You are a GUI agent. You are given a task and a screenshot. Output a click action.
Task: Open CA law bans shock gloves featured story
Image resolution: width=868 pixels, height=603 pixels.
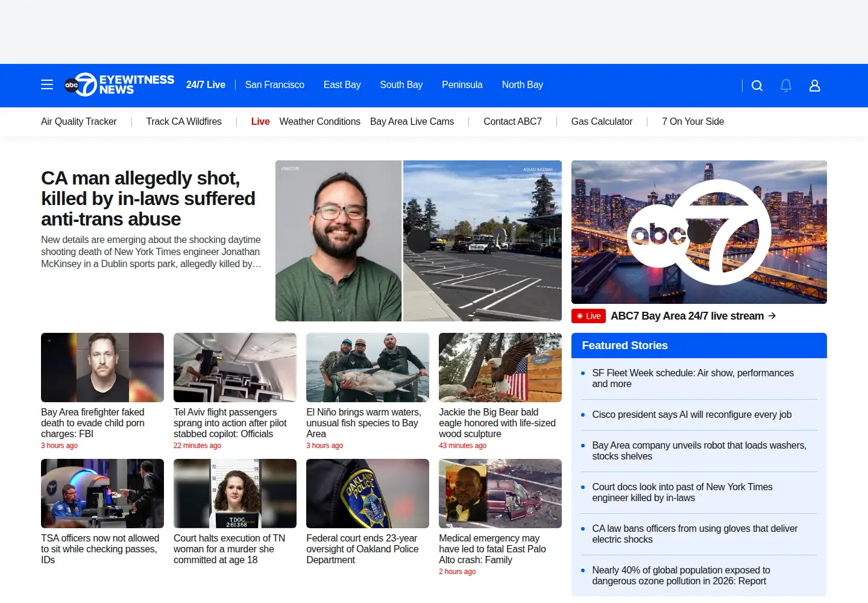(x=695, y=534)
